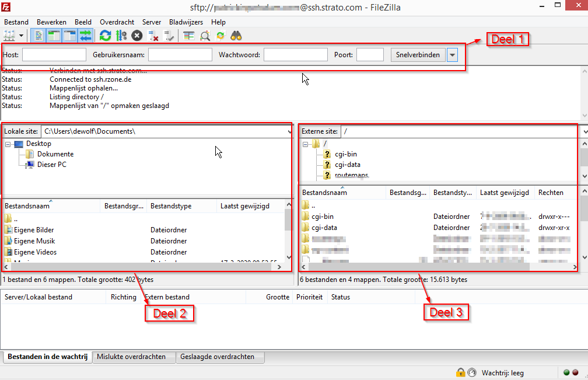Viewport: 588px width, 380px height.
Task: Click the Synchronized browsing icon
Action: click(220, 36)
